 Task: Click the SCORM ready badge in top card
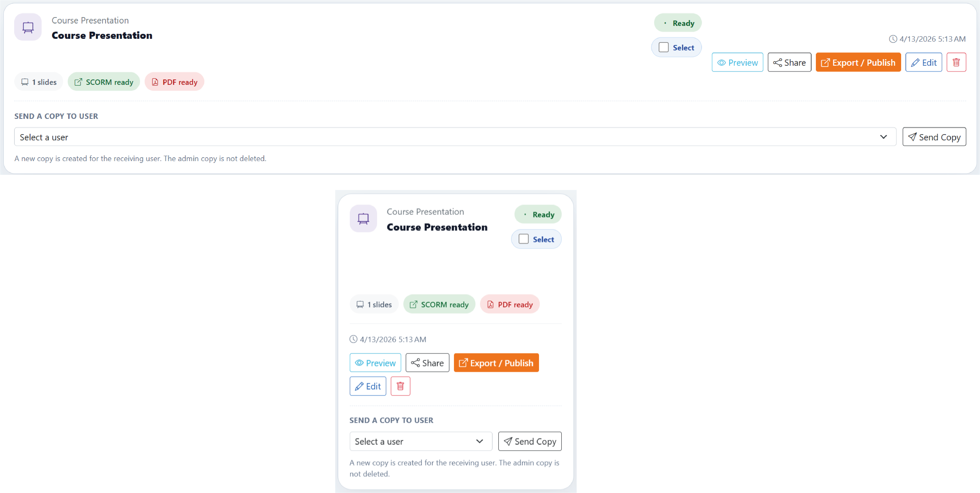[104, 82]
